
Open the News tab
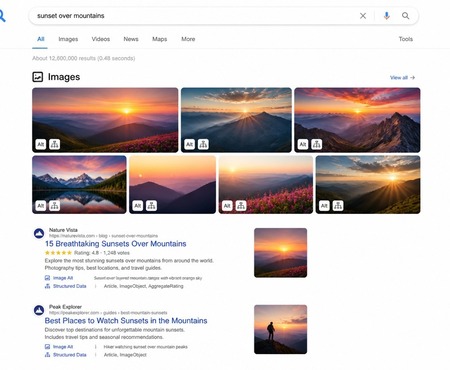click(131, 39)
